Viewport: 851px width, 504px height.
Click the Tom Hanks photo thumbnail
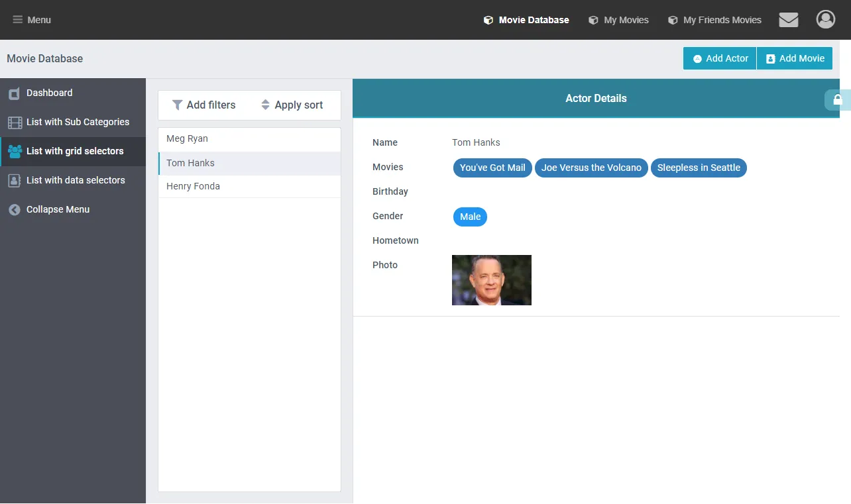pos(491,280)
